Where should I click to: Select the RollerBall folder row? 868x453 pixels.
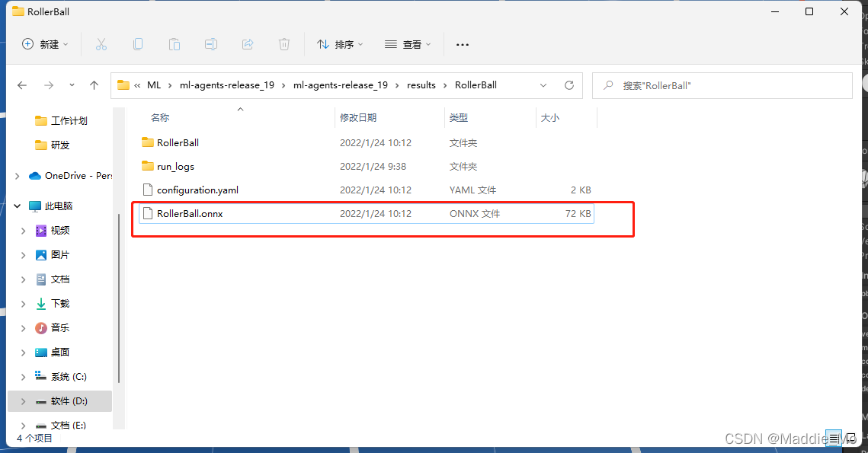point(366,142)
